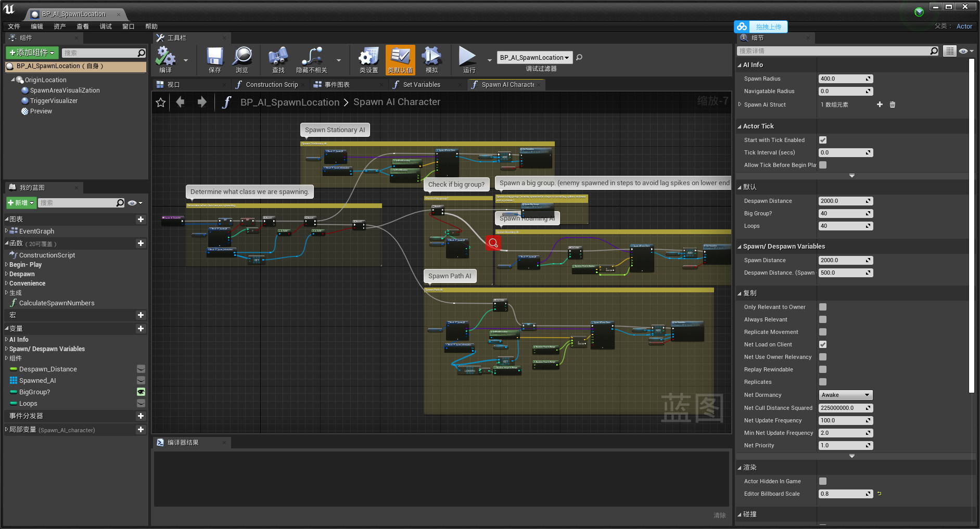Add a new variable with plus icon

(x=141, y=329)
